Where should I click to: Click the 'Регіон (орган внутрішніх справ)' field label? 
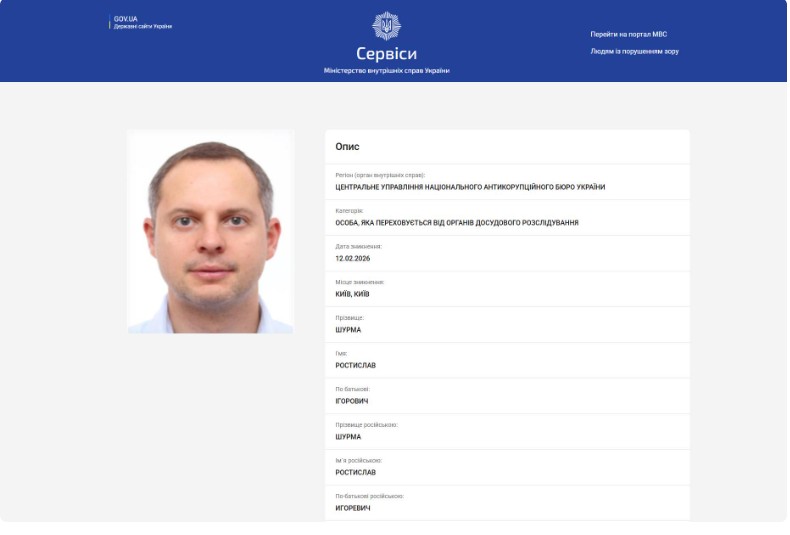(373, 175)
